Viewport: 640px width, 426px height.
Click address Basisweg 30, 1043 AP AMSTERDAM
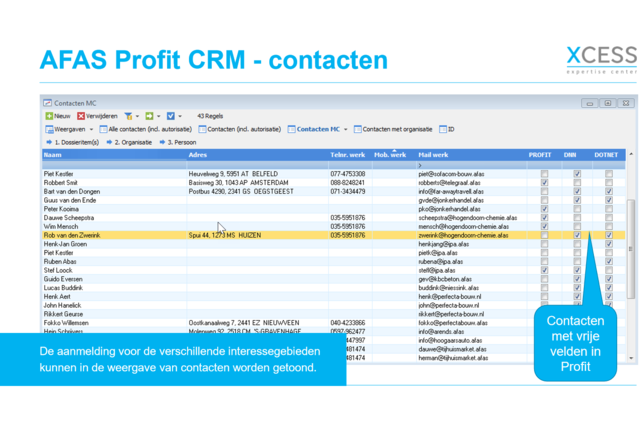[238, 183]
